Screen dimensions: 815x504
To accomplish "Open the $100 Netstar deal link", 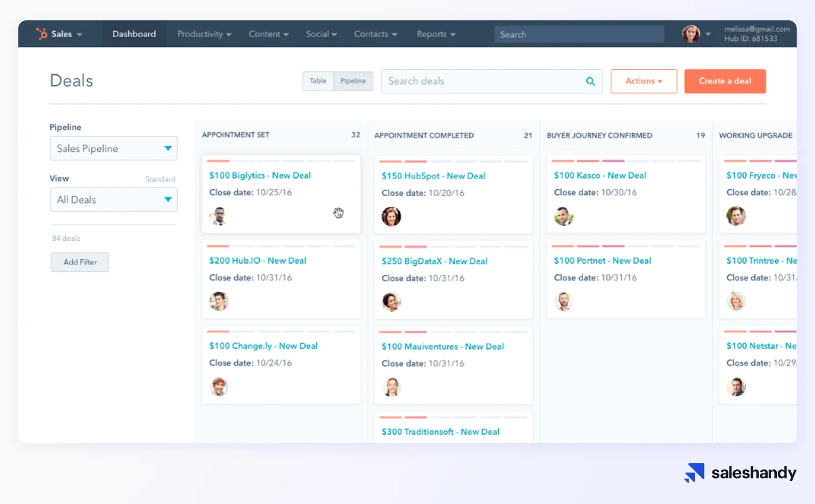I will [x=762, y=346].
